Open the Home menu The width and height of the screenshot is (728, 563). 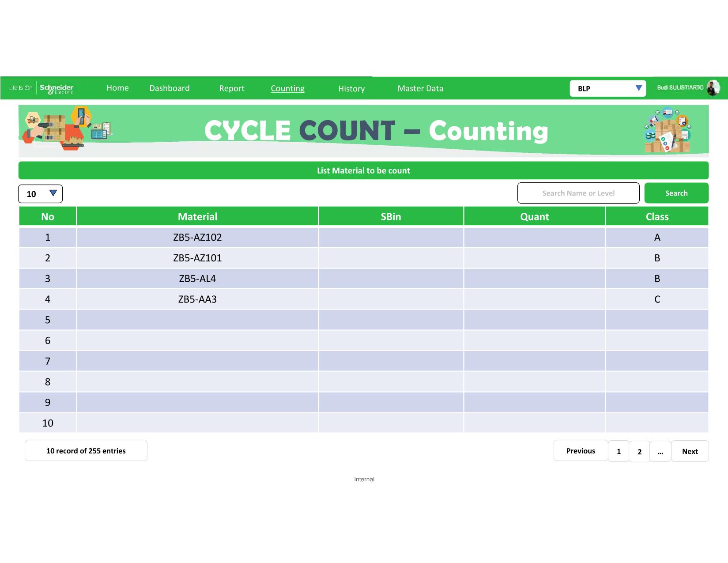[117, 88]
